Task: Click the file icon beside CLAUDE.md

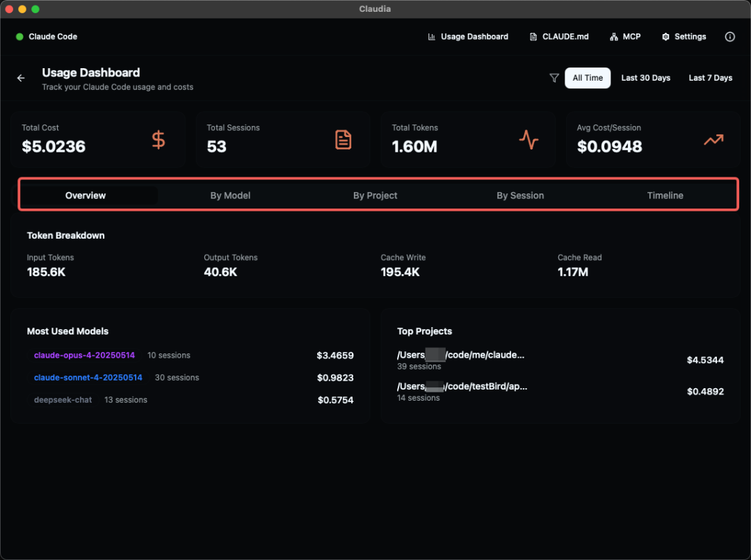Action: click(533, 37)
